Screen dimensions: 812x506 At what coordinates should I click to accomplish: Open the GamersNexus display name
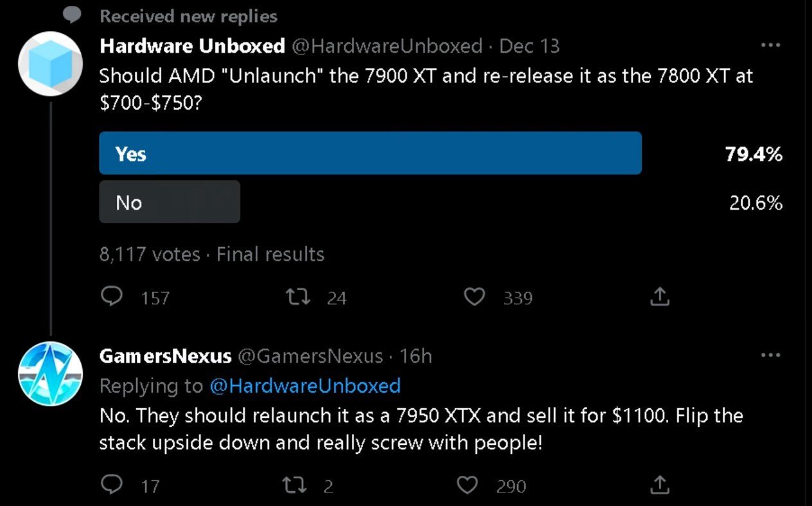[166, 356]
